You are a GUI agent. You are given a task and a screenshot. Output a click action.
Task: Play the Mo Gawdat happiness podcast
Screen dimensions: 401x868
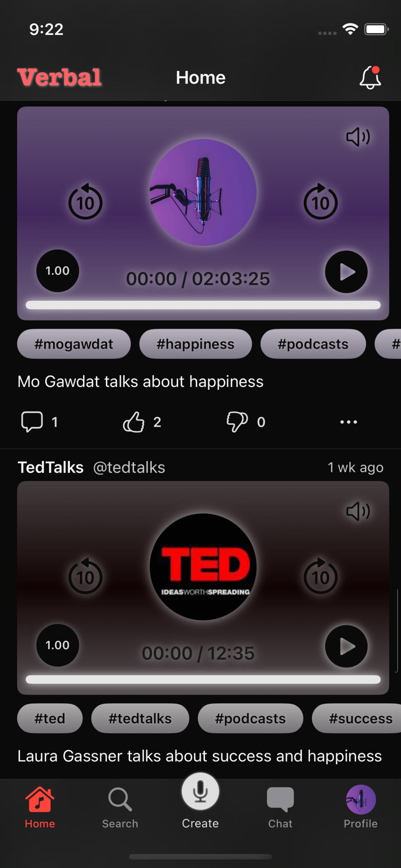point(346,272)
